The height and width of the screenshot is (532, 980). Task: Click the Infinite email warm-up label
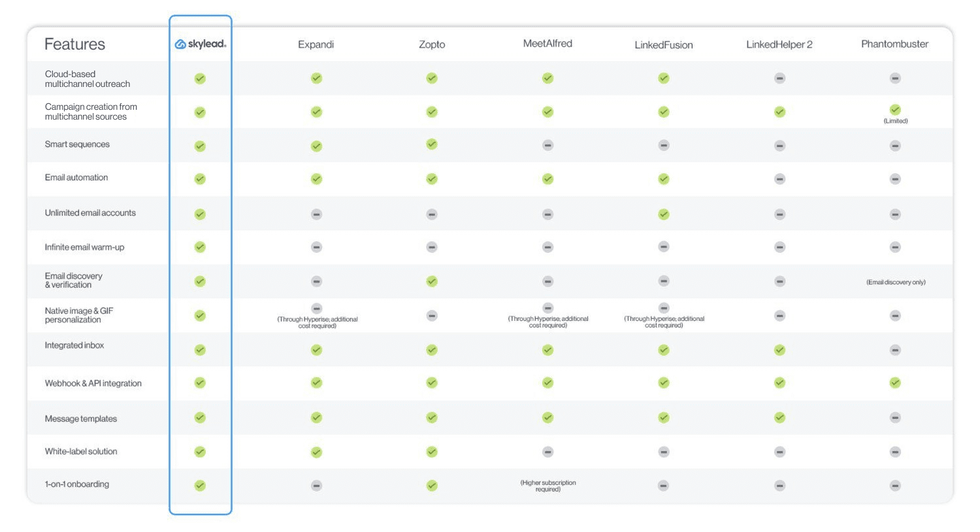tap(84, 247)
